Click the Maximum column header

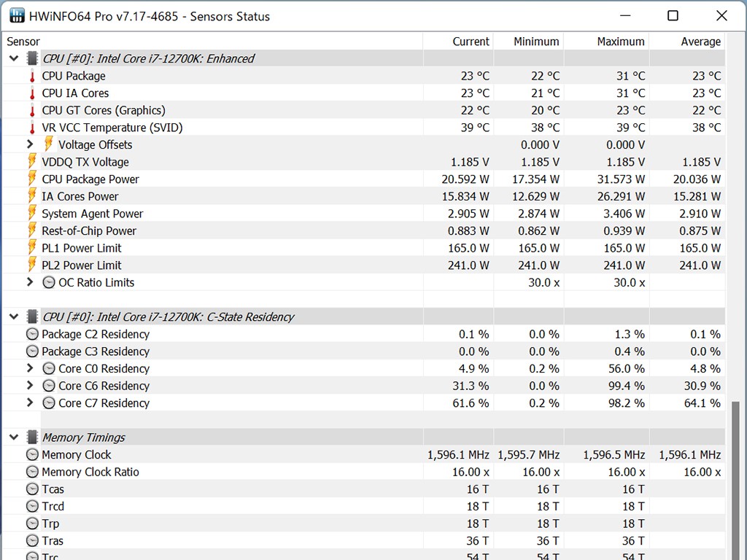620,42
